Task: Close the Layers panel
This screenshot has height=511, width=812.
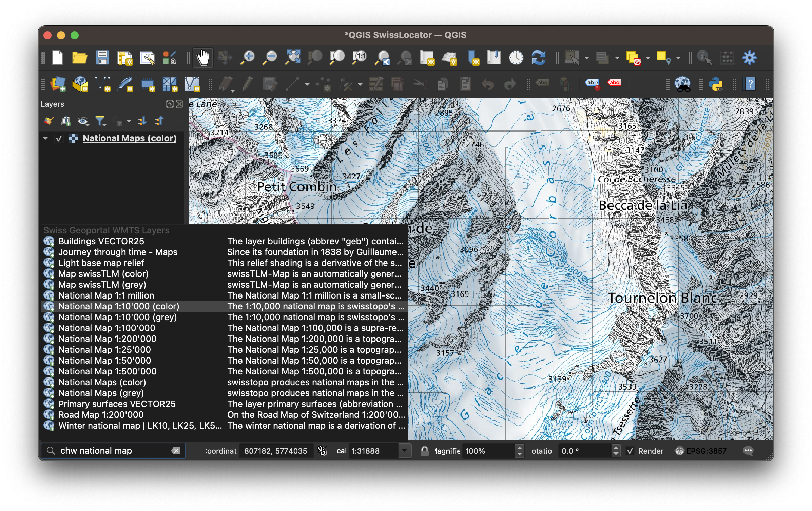Action: point(179,104)
